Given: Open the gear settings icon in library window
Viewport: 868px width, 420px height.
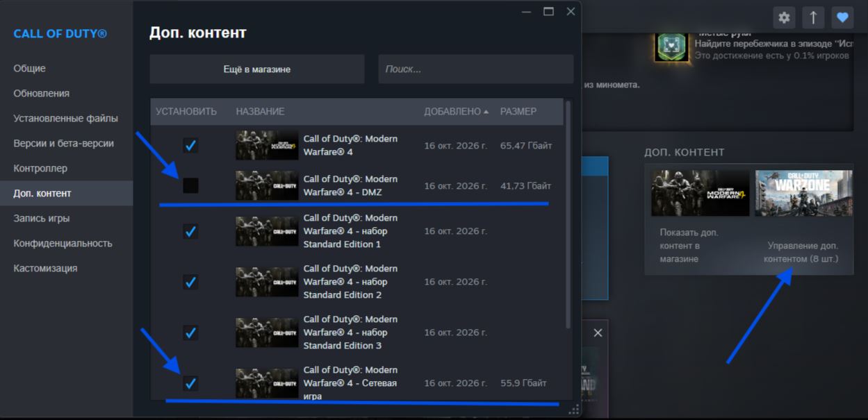Looking at the screenshot, I should [x=785, y=17].
